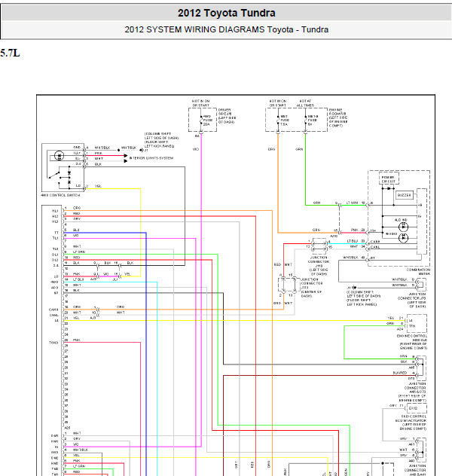Viewport: 452px width, 476px height.
Task: Click the Junction Connector J113 block
Action: 289,285
